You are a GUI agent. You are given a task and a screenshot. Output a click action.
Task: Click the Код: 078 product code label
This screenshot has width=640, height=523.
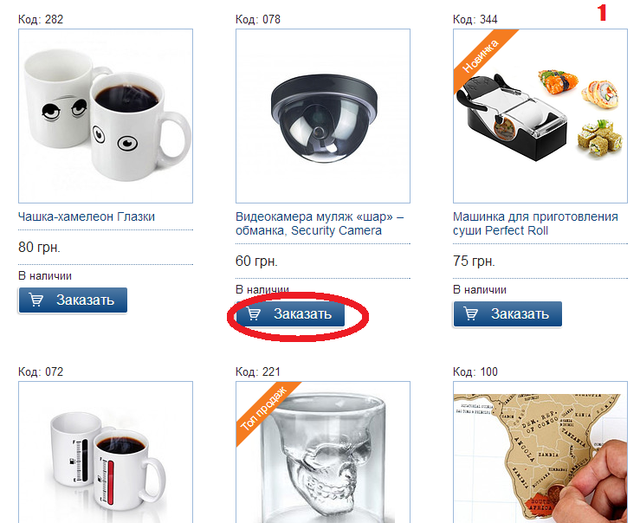258,19
